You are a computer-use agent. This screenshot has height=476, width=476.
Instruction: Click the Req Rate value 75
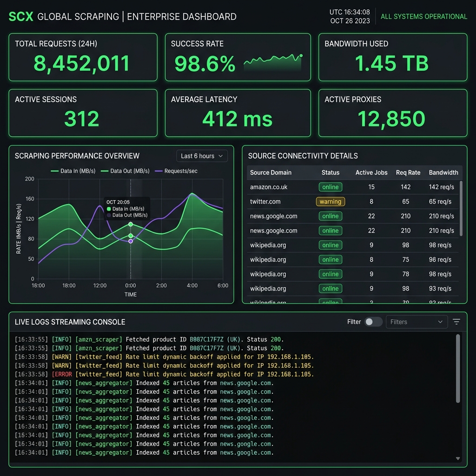405,259
